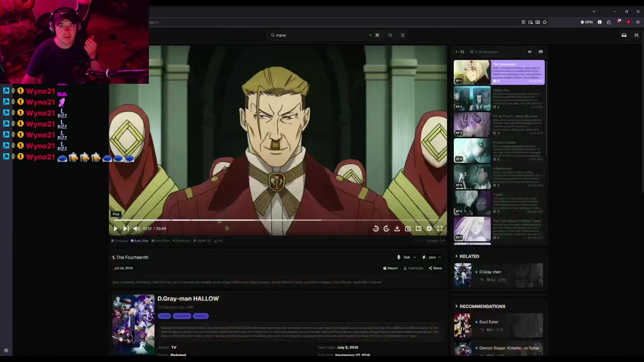Toggle episode thumbnail view icon
This screenshot has height=362, width=644.
(541, 52)
